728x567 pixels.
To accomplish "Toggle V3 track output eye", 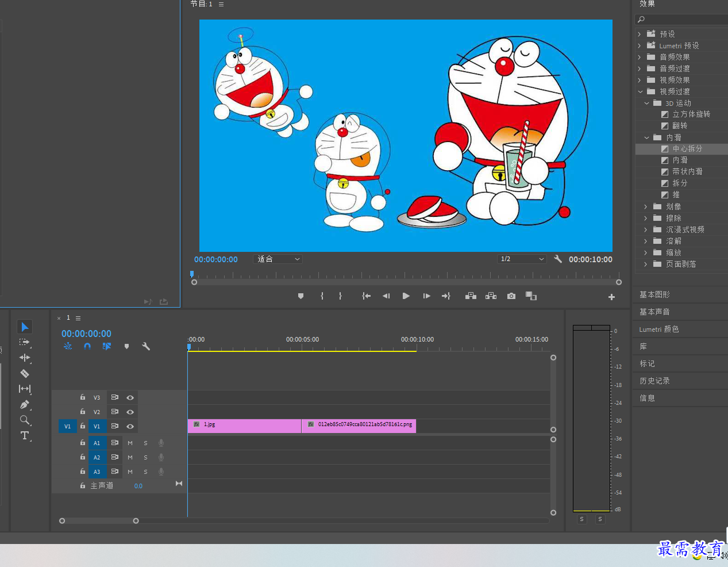I will coord(130,397).
